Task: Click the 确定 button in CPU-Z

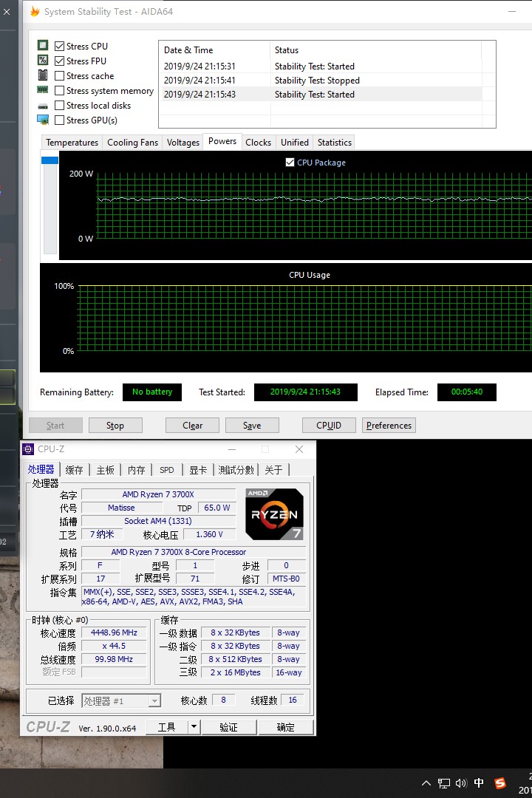Action: click(286, 727)
